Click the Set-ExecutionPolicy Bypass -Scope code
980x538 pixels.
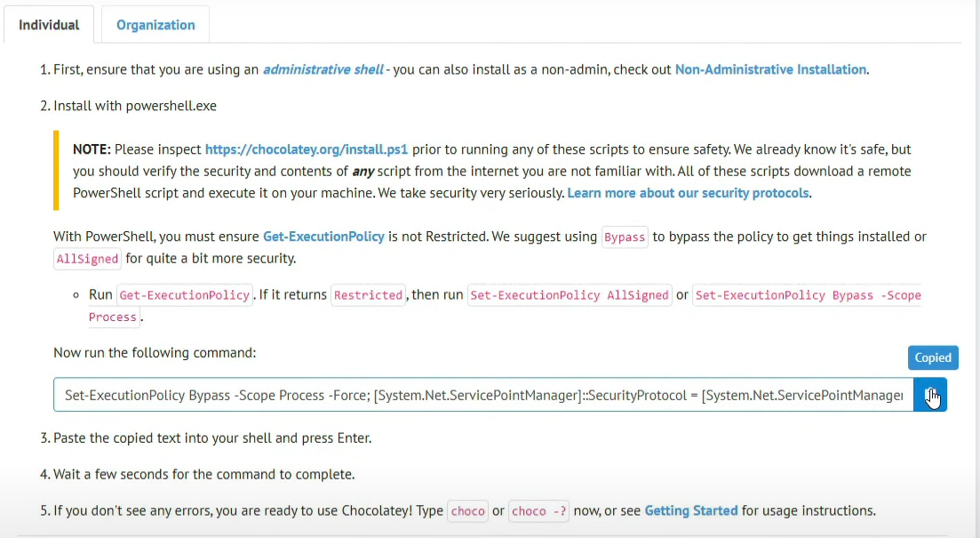[x=808, y=295]
